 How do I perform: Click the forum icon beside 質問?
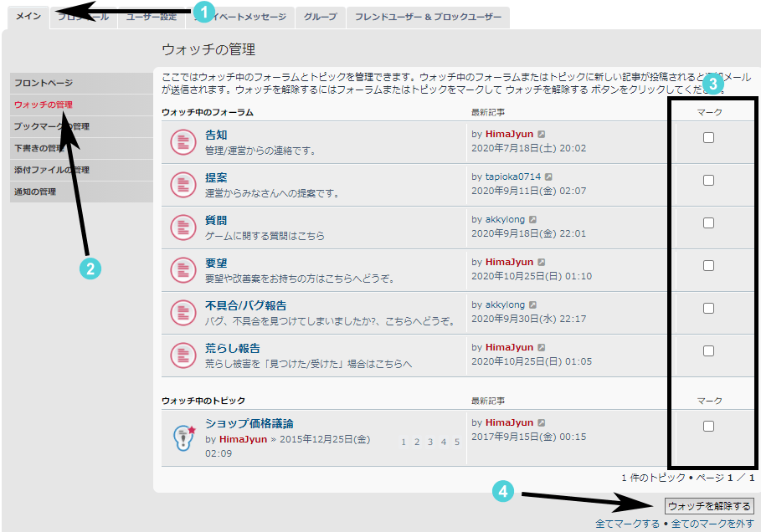tap(183, 228)
